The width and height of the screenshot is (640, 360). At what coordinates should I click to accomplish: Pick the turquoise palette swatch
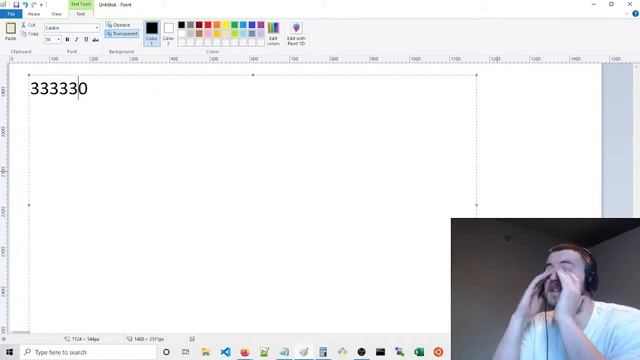tap(243, 25)
